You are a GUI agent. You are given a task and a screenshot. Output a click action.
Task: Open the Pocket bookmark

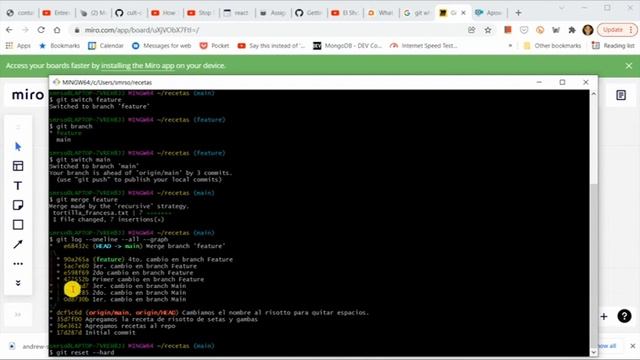point(214,46)
